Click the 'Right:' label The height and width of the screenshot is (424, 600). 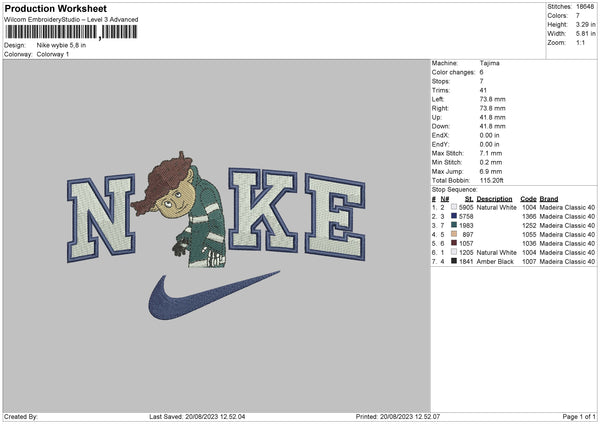(440, 108)
